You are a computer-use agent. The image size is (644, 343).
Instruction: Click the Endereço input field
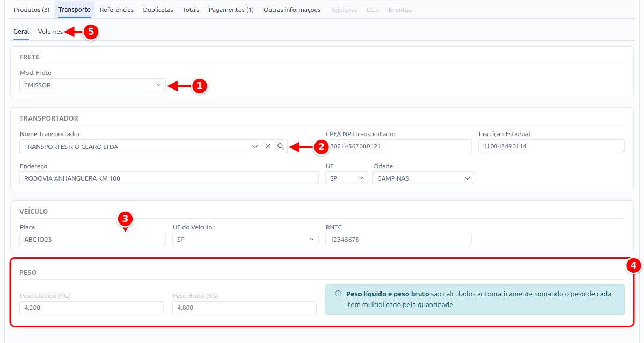(169, 178)
